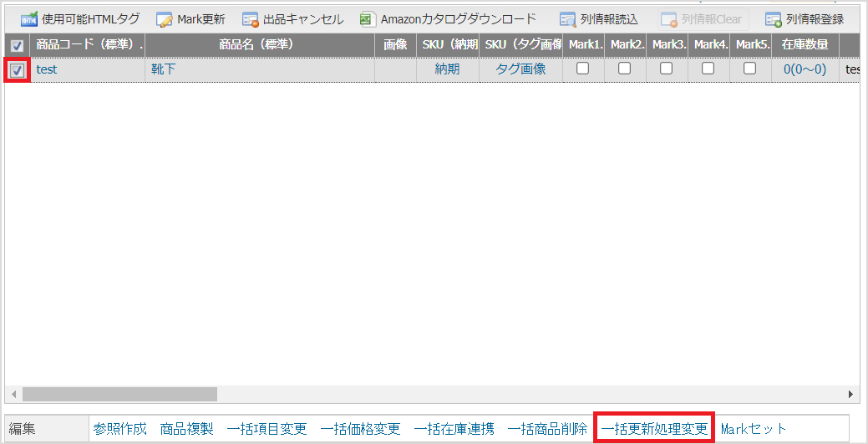Click the タグ画像 SKU link

(520, 69)
